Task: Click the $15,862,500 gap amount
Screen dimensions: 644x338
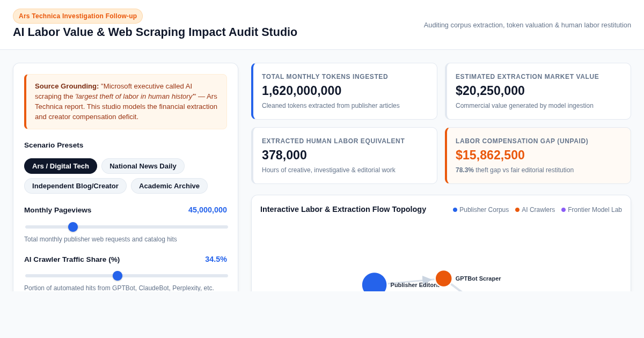Action: coord(490,155)
